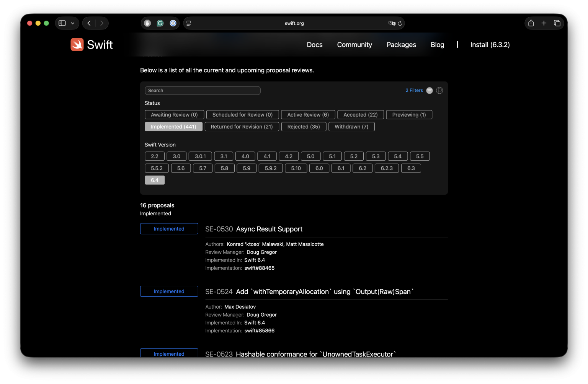
Task: Click the flag icon beside the filter toggle
Action: click(x=439, y=91)
